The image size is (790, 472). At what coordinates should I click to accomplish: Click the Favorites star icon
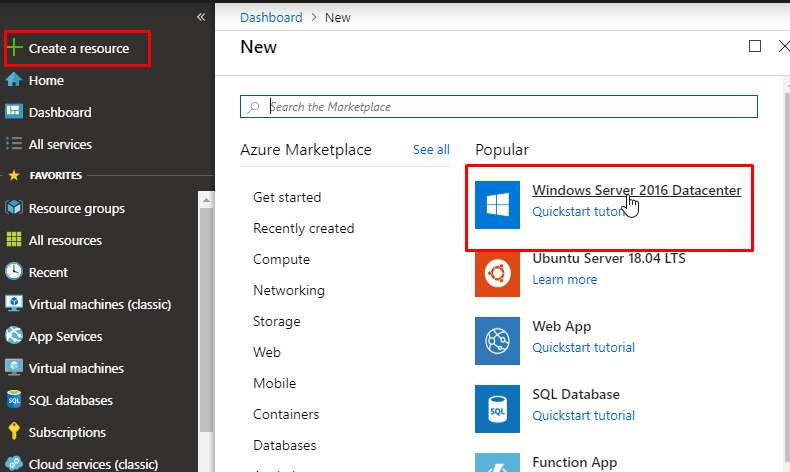pos(14,175)
